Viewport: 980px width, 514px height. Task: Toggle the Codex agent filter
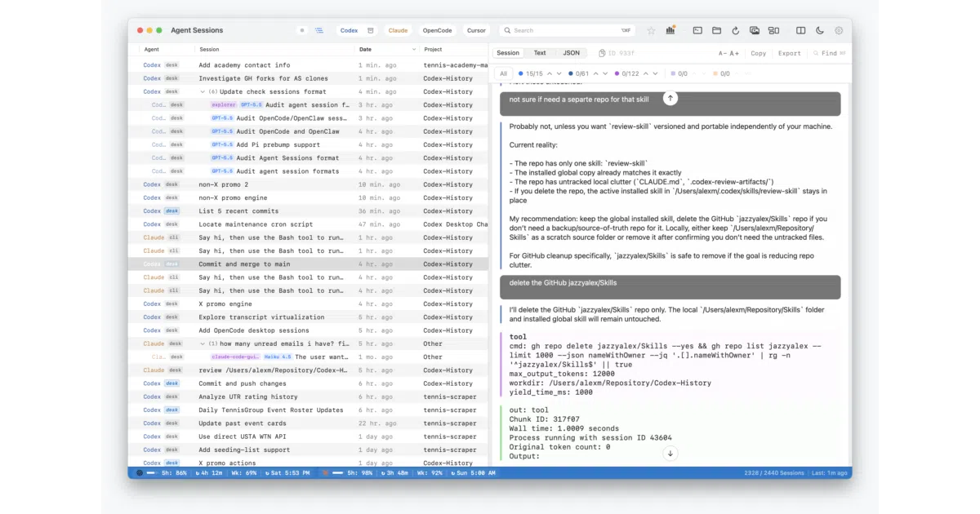click(x=349, y=30)
